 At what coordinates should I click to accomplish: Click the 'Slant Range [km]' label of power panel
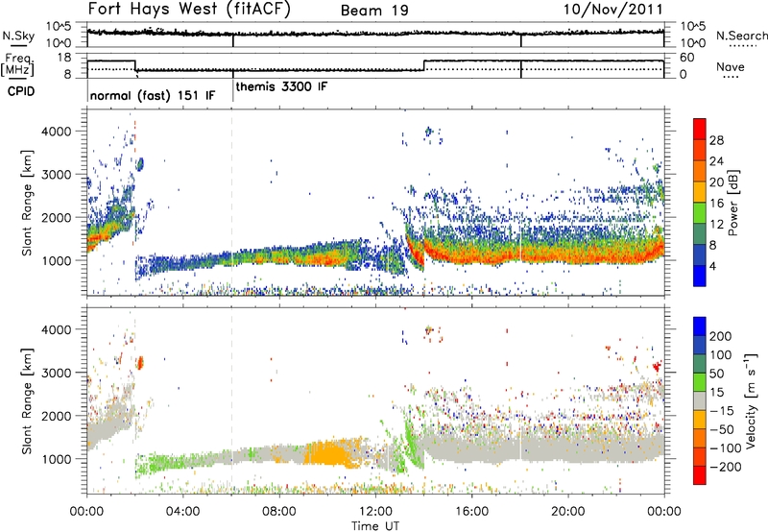(x=27, y=203)
